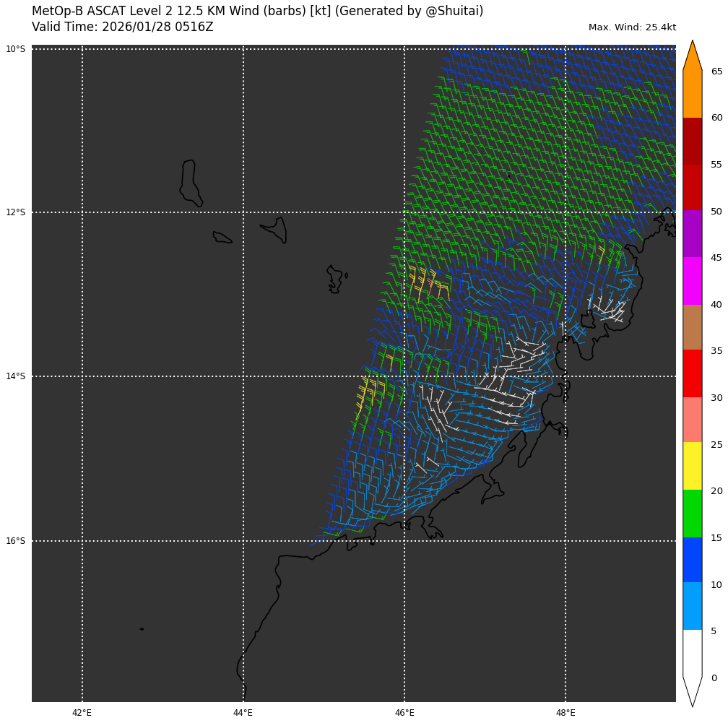Click the light blue 5–10 kt segment
728x723 pixels.
click(x=692, y=606)
